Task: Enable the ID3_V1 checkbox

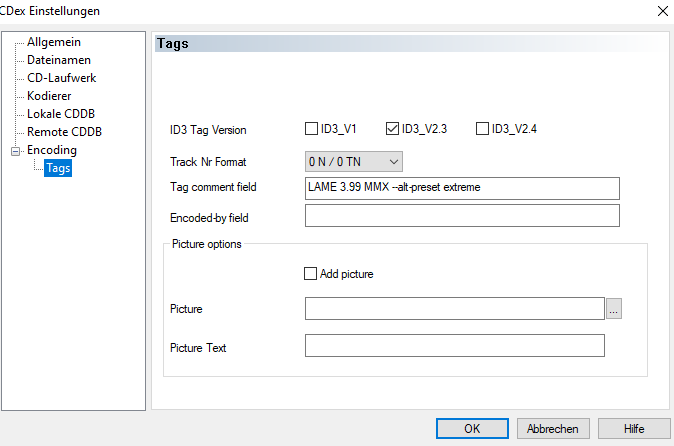Action: point(312,129)
